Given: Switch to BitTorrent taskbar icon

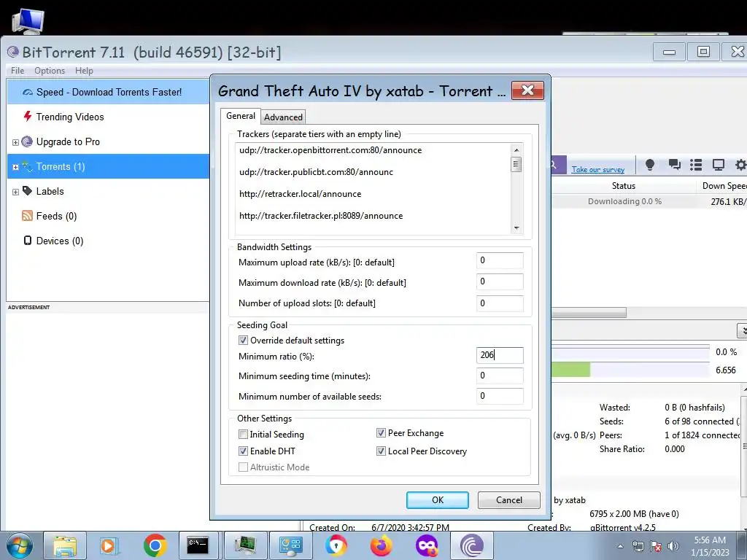Looking at the screenshot, I should (x=471, y=545).
